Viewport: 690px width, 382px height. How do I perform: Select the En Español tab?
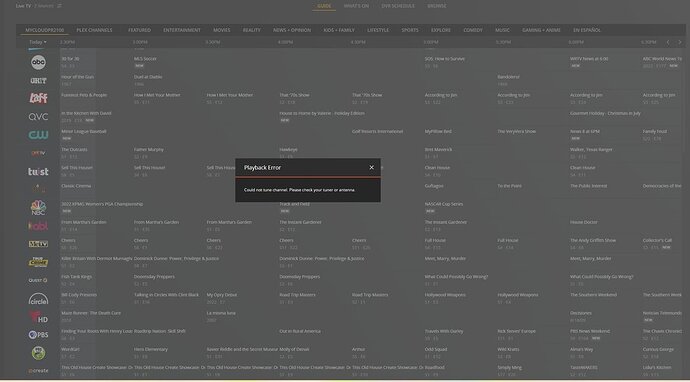[x=587, y=30]
